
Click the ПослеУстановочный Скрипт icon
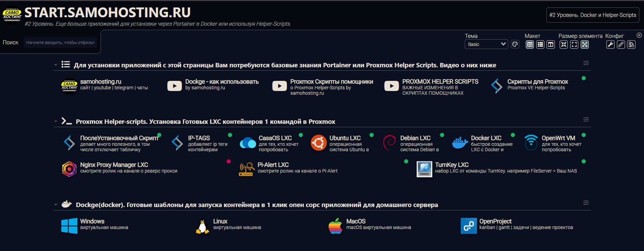[x=69, y=142]
